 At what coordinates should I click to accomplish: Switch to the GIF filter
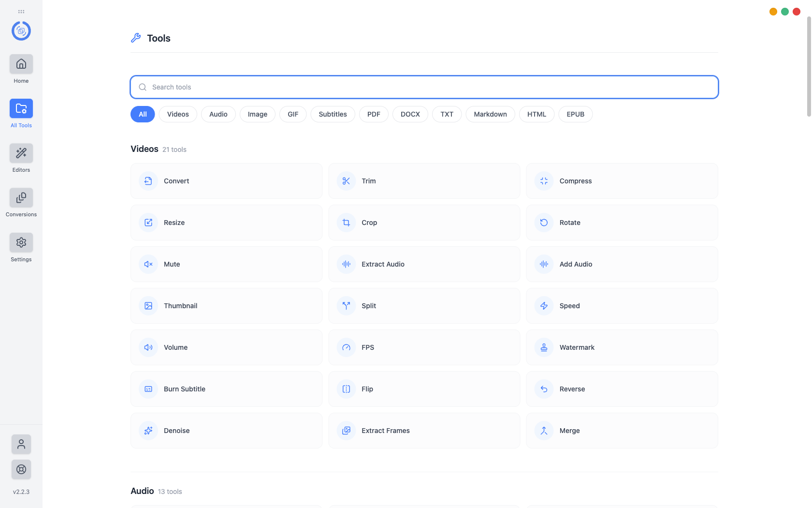coord(293,114)
